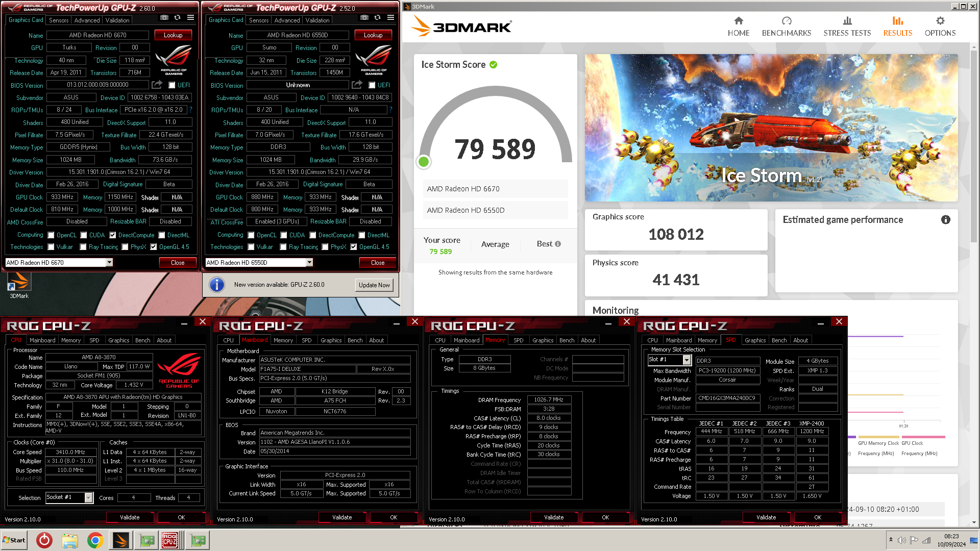Switch to Advanced tab in GPU-Z 2.52.0
The height and width of the screenshot is (551, 980).
[287, 20]
